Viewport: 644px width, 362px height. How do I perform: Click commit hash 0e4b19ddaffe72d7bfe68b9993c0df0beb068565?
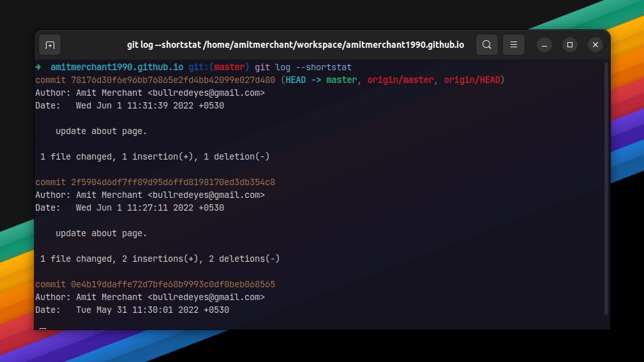[173, 284]
